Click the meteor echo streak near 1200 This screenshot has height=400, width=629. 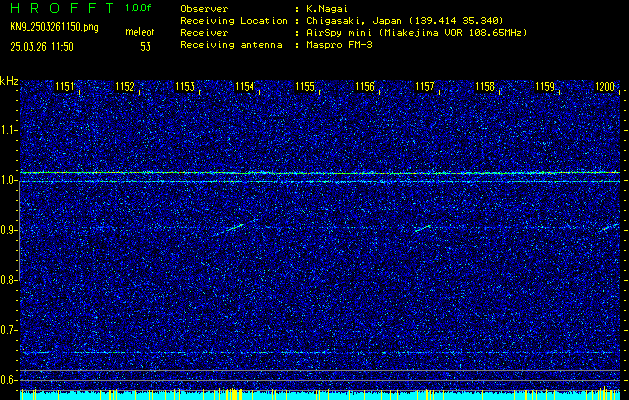click(x=611, y=227)
